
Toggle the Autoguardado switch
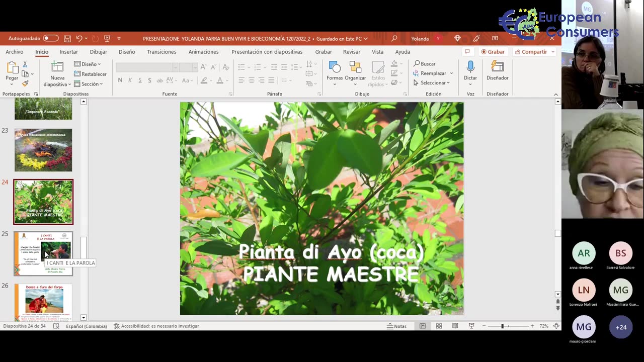50,38
